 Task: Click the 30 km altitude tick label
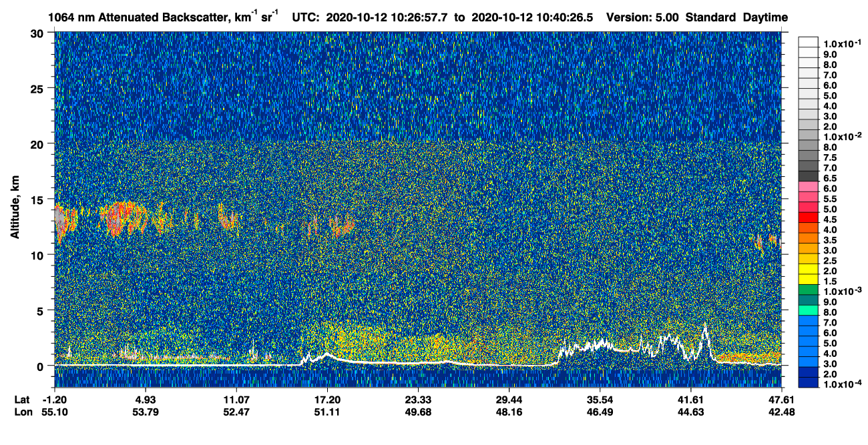38,33
